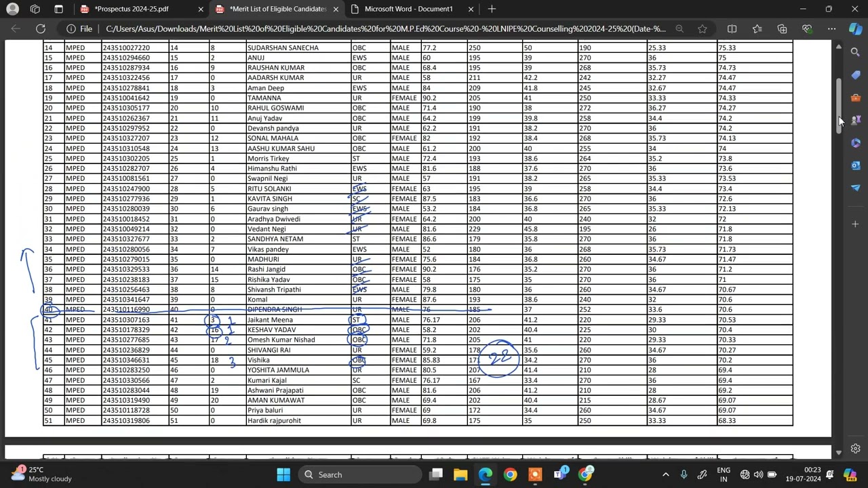Open the tray volume speaker icon
The image size is (868, 488).
coord(758,474)
